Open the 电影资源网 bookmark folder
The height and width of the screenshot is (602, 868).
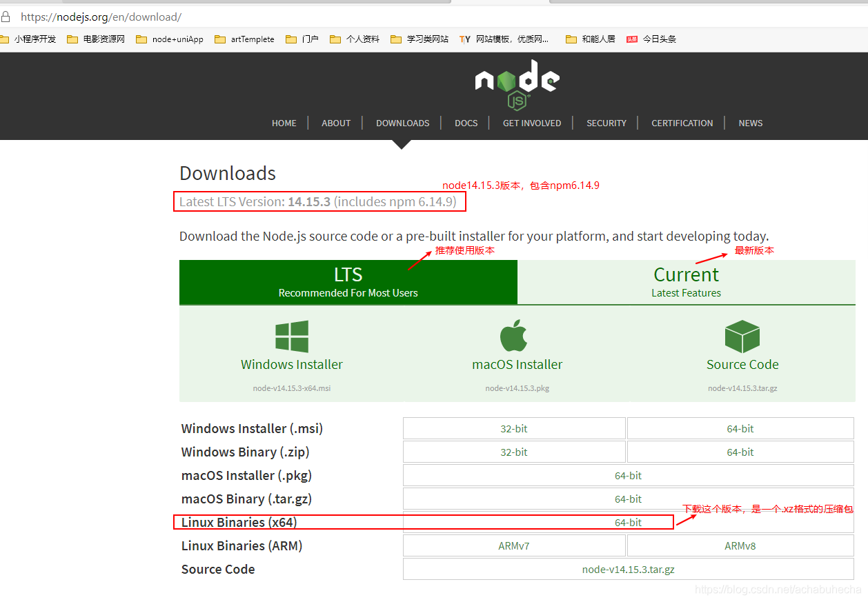(96, 39)
